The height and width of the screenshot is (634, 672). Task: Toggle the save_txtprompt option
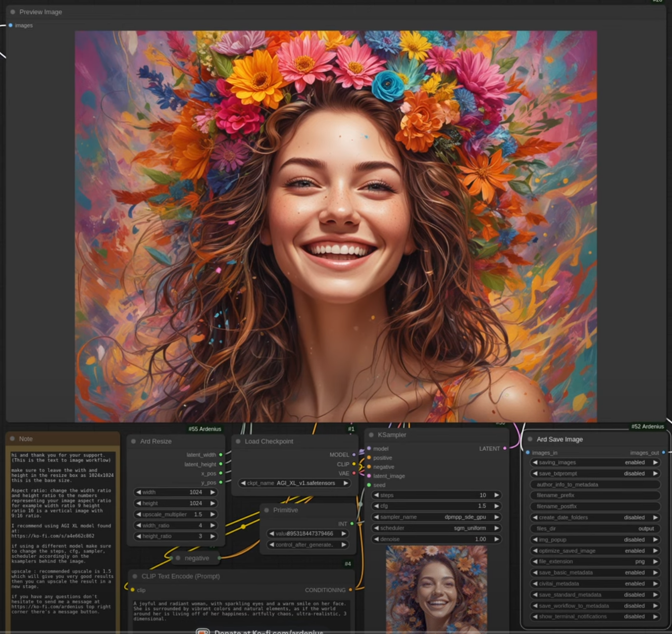[595, 473]
